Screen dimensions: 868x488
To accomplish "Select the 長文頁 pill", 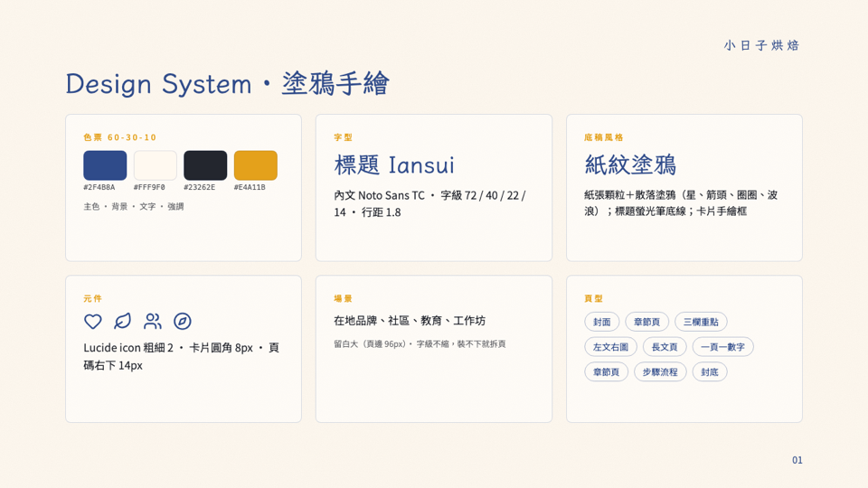I will (665, 347).
